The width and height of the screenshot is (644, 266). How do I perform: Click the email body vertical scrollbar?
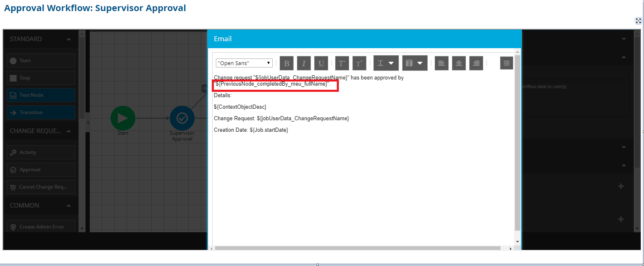[x=517, y=144]
